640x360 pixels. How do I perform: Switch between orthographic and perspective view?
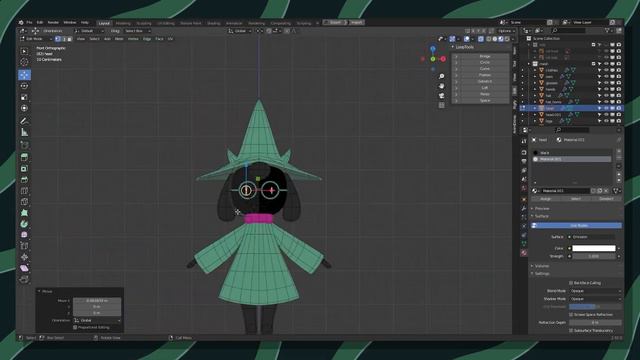441,105
